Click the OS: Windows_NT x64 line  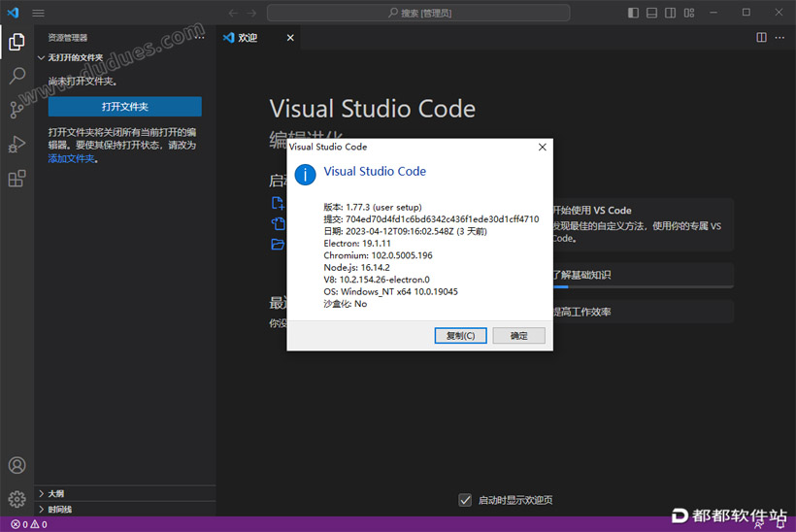(x=391, y=292)
